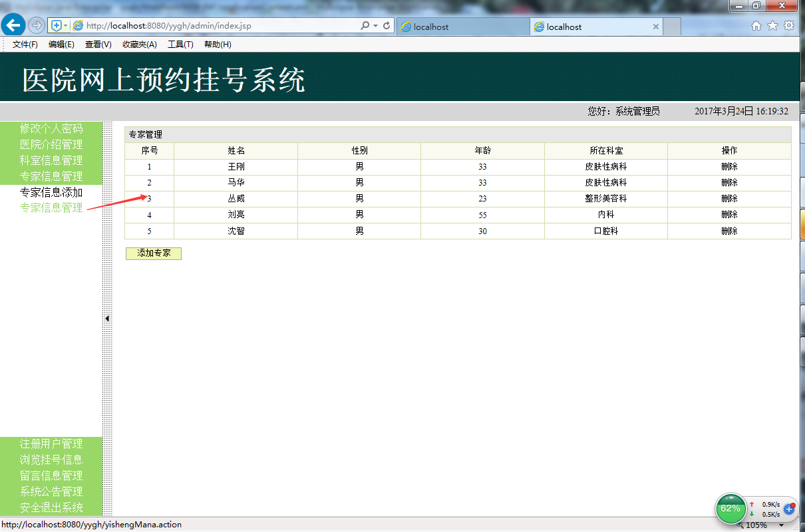Click the 添加专家 button

(x=153, y=253)
